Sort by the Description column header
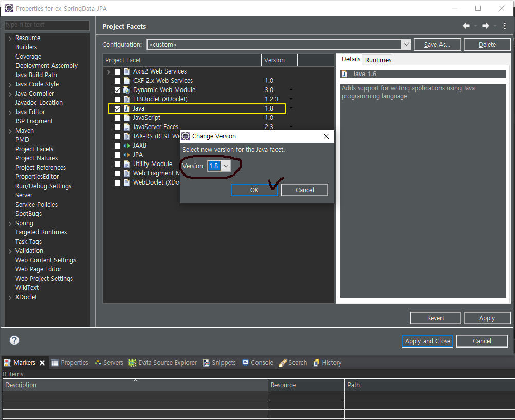This screenshot has height=420, width=515. pyautogui.click(x=135, y=385)
